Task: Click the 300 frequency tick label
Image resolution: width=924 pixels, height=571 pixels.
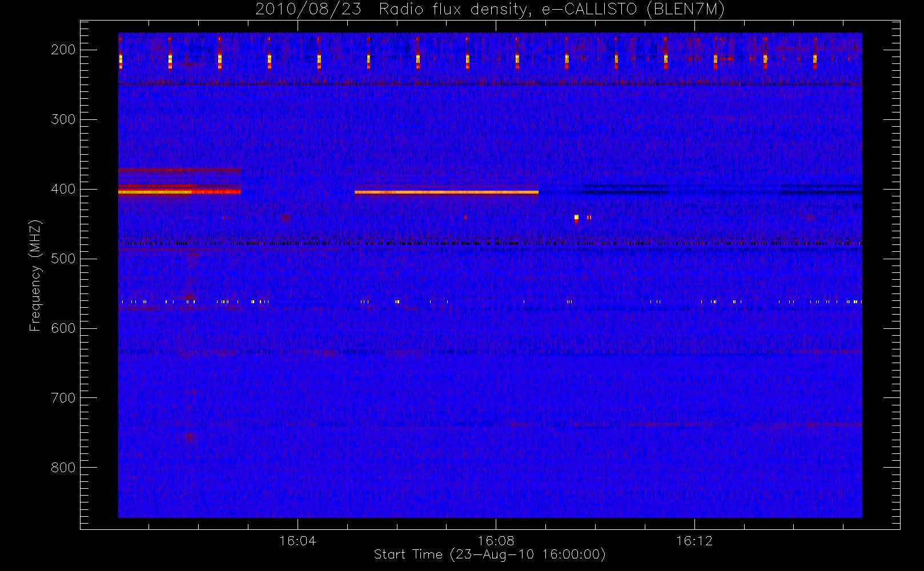Action: pyautogui.click(x=63, y=119)
